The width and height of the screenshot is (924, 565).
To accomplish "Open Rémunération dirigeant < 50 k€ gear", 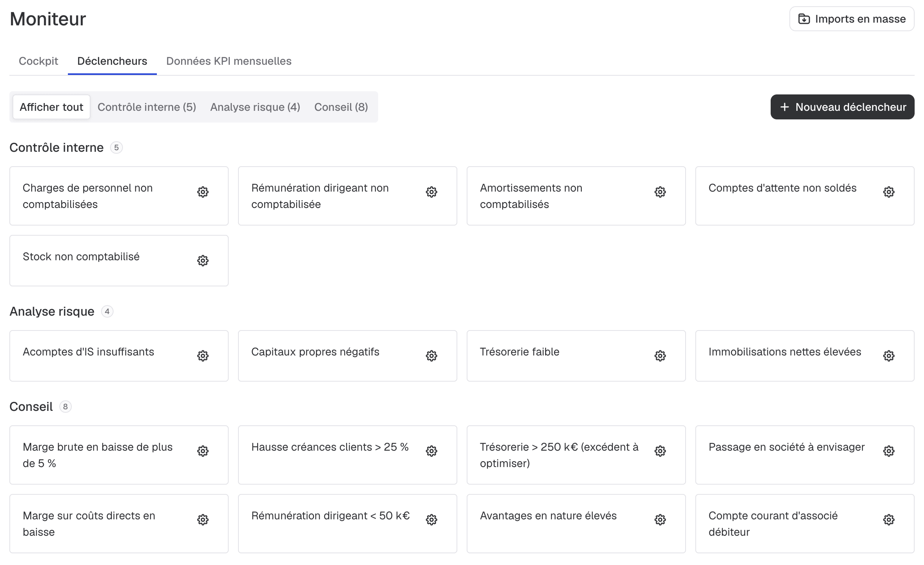I will point(432,520).
